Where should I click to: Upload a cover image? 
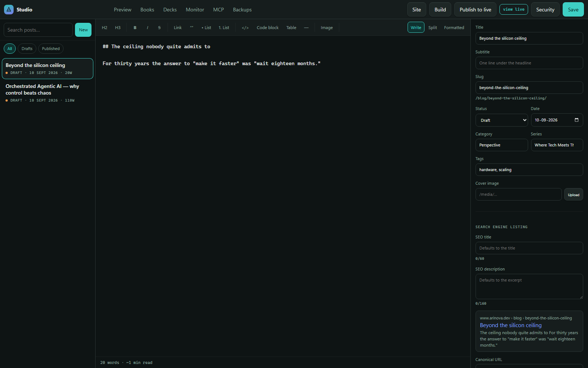(x=574, y=195)
